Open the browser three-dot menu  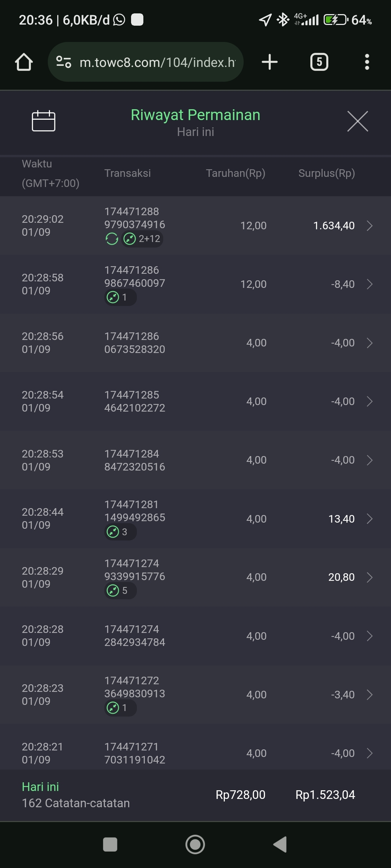(367, 62)
